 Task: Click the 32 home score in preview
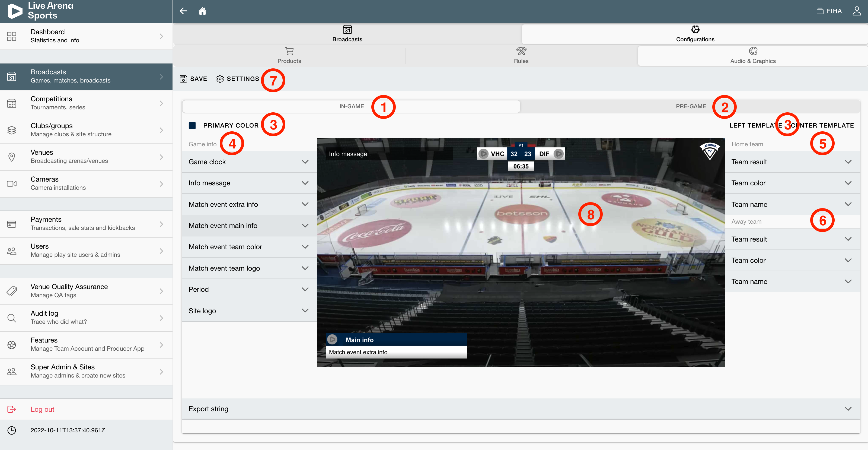(x=514, y=154)
